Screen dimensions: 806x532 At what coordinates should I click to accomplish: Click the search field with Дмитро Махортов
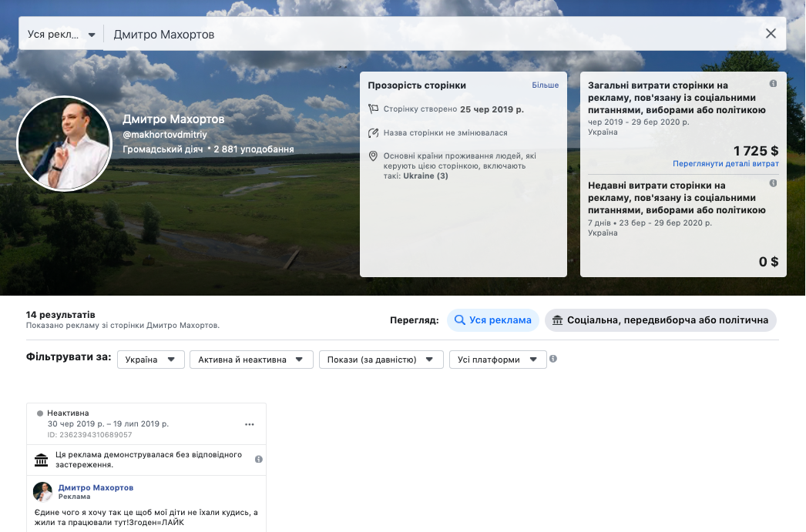[432, 35]
